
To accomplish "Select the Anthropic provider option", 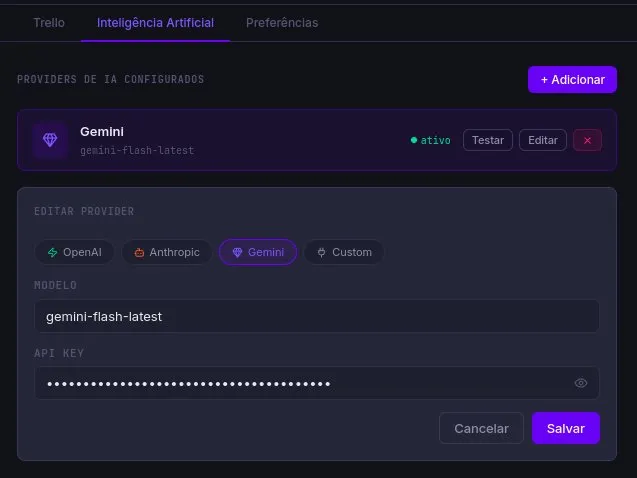I will tap(167, 252).
